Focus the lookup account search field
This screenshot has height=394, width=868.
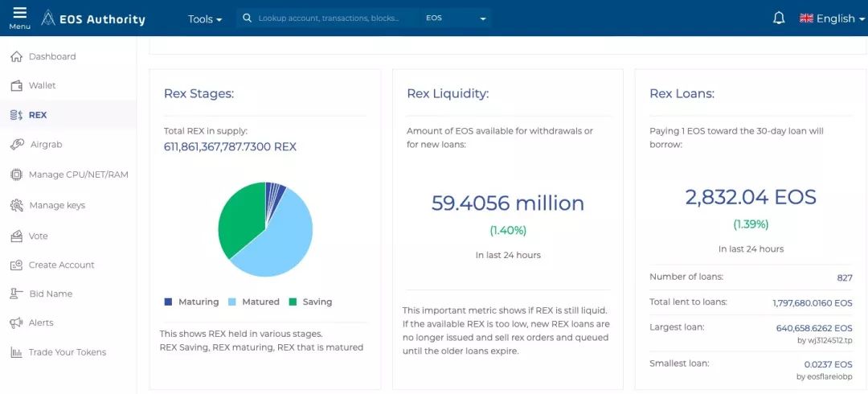[328, 18]
